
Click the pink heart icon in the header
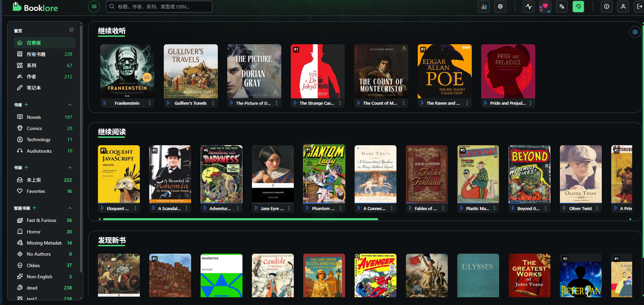[x=545, y=7]
